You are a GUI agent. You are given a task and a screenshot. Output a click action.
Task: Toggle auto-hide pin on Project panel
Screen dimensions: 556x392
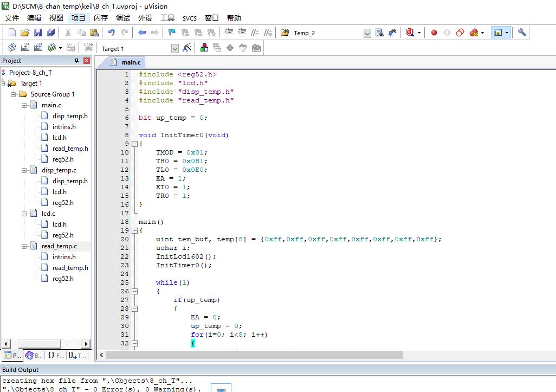(x=76, y=61)
